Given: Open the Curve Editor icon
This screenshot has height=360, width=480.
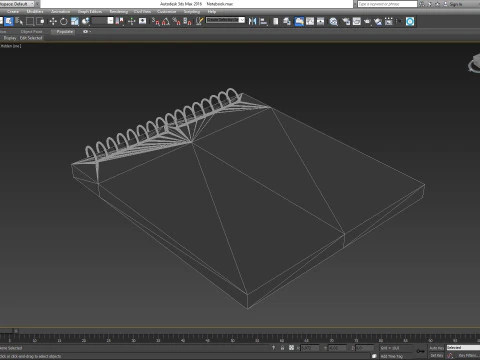Looking at the screenshot, I should coord(310,21).
